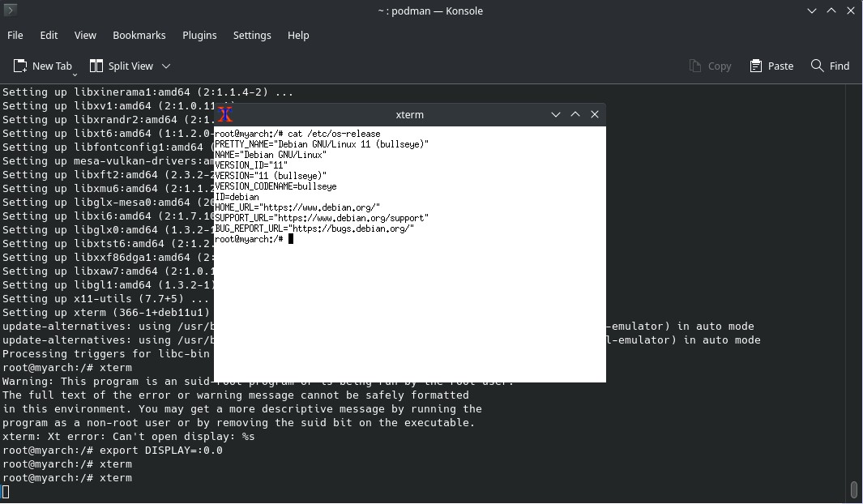Click the Konsole vertical scrollbar handle
This screenshot has height=504, width=863.
coord(853,489)
